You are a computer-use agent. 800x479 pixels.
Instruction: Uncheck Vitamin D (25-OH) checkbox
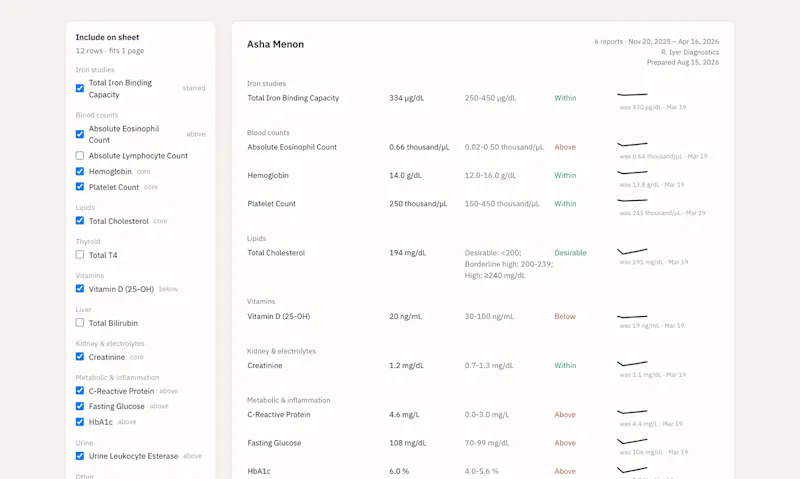pyautogui.click(x=80, y=289)
